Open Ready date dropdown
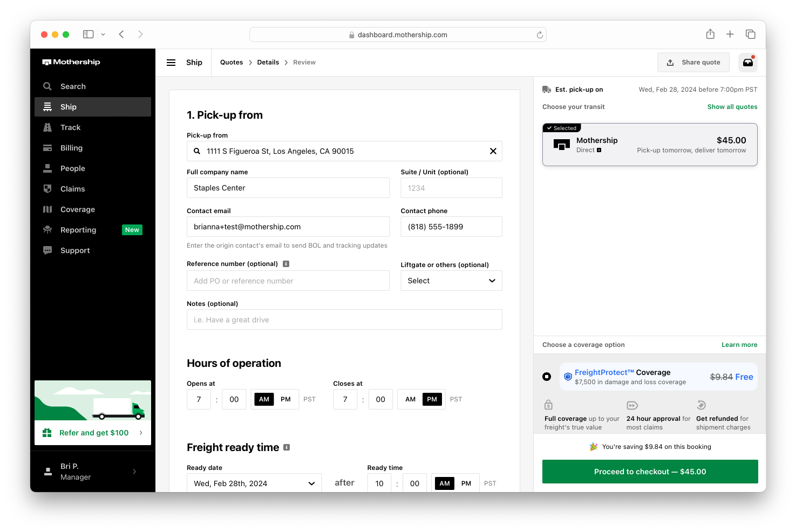The height and width of the screenshot is (532, 796). click(254, 483)
